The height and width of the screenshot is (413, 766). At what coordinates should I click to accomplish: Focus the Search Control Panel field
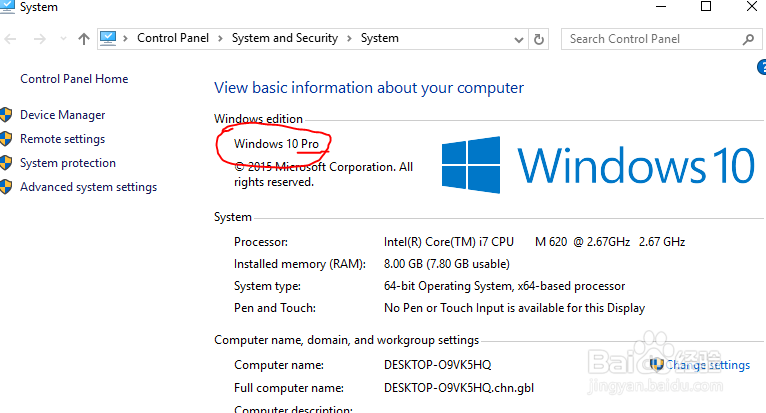point(661,39)
